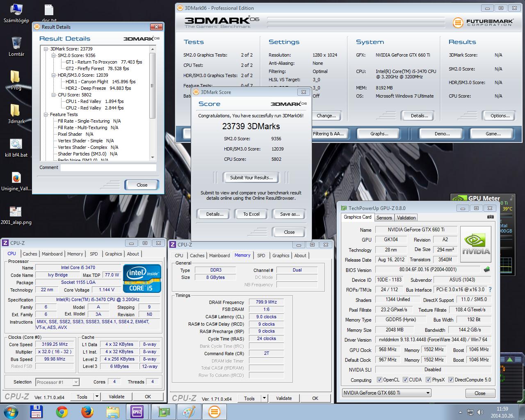The height and width of the screenshot is (420, 525).
Task: Collapse 3DMark Score tree node
Action: 46,49
